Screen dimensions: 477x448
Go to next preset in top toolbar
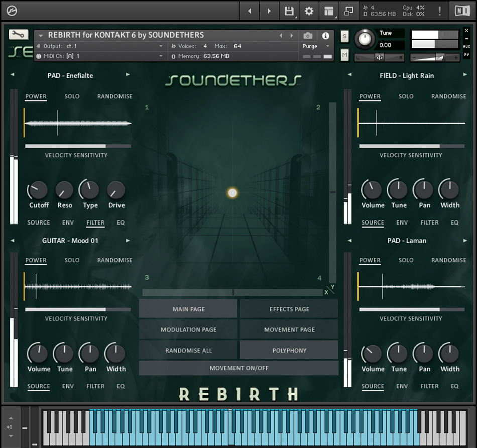click(x=269, y=11)
